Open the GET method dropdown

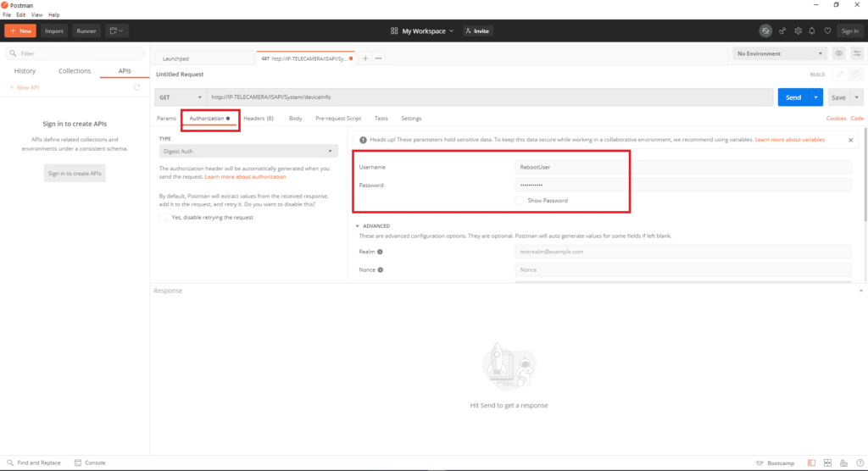point(181,97)
